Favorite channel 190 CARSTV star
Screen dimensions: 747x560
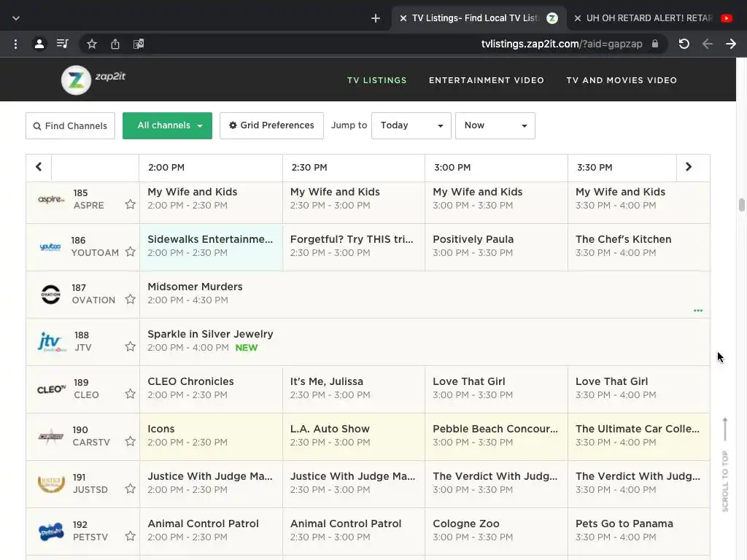click(x=130, y=441)
